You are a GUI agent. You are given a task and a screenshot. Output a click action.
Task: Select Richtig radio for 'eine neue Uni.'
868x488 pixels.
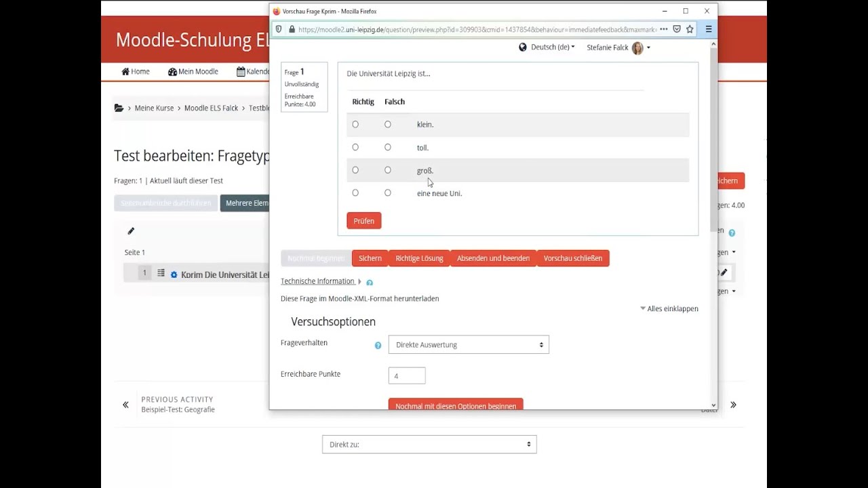[355, 193]
